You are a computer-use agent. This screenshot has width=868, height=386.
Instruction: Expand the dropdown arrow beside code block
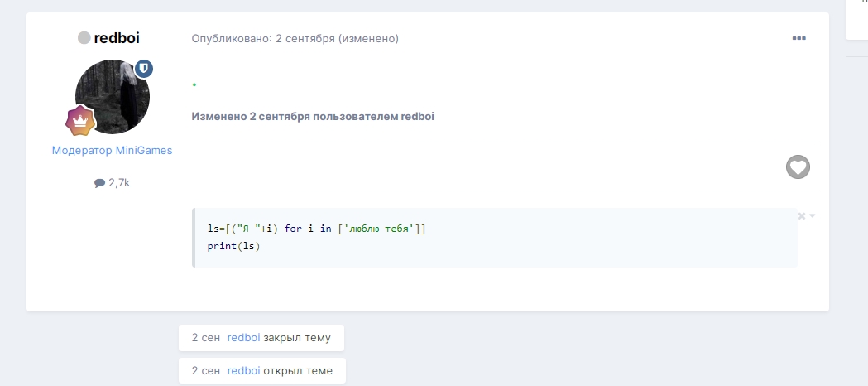pyautogui.click(x=813, y=216)
